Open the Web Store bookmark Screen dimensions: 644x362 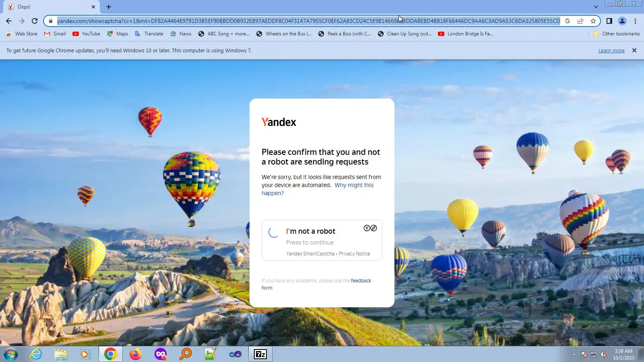click(22, 34)
